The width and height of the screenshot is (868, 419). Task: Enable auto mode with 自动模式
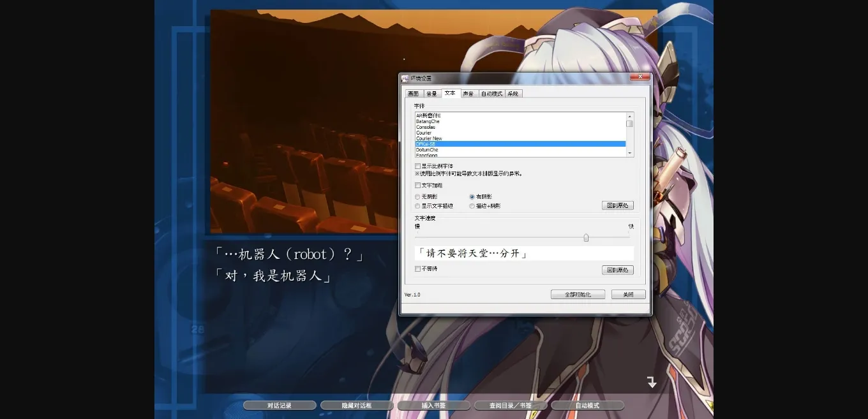[x=587, y=404]
